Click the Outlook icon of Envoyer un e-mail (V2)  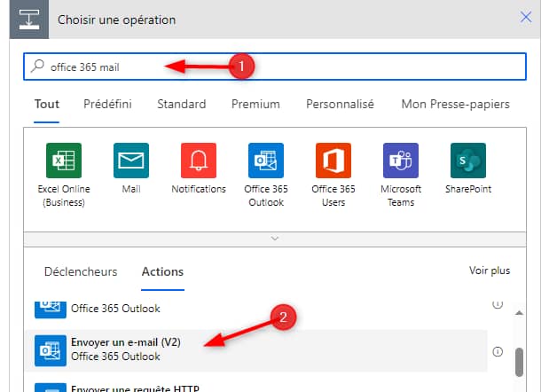[51, 350]
